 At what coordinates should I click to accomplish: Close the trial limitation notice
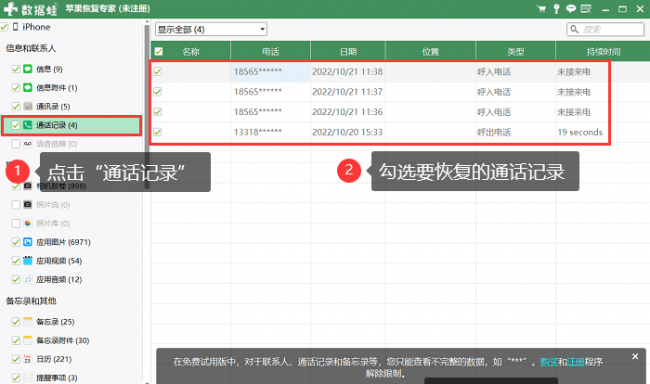pos(635,356)
